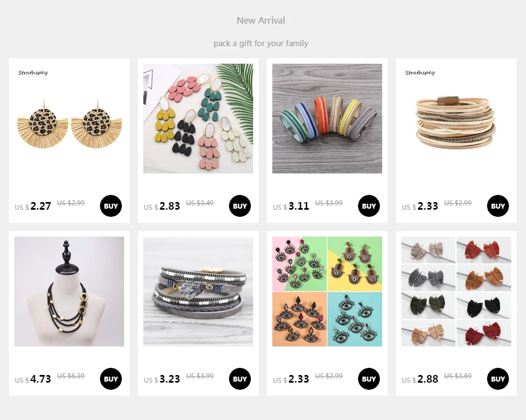View the rainbow bracelets on wood photo
Image resolution: width=526 pixels, height=420 pixels.
click(x=327, y=119)
